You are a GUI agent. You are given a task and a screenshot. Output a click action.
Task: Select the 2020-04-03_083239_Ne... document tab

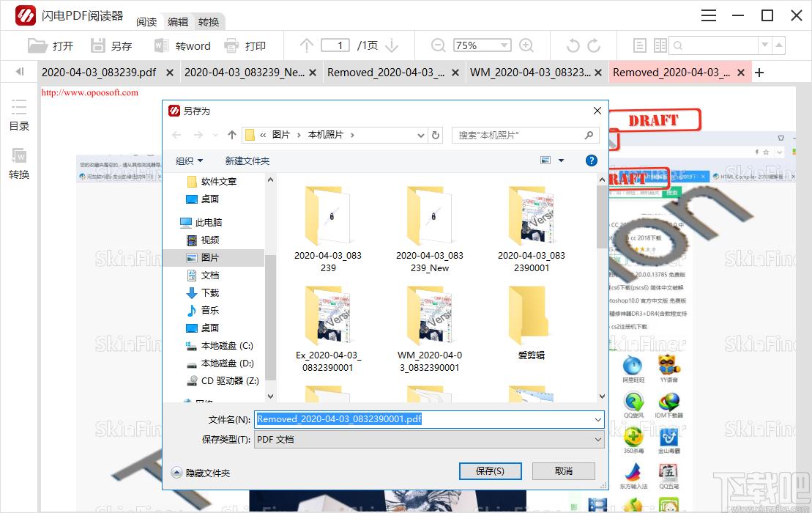(245, 73)
